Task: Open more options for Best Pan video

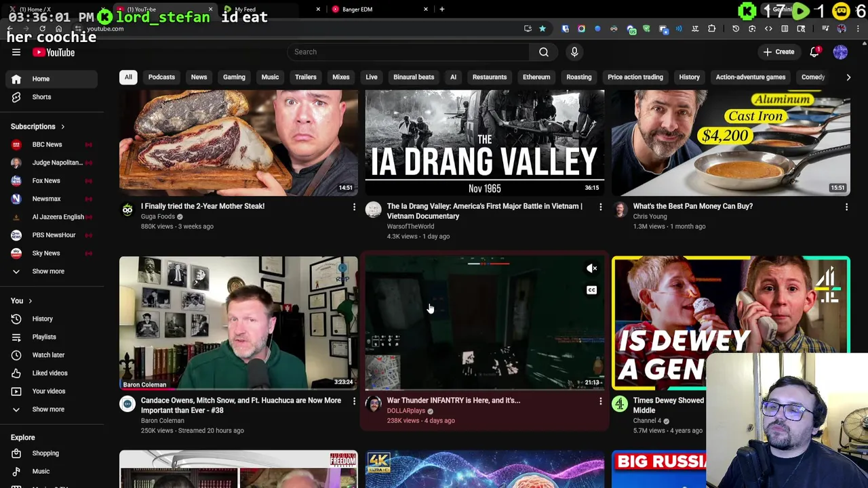Action: (x=846, y=207)
